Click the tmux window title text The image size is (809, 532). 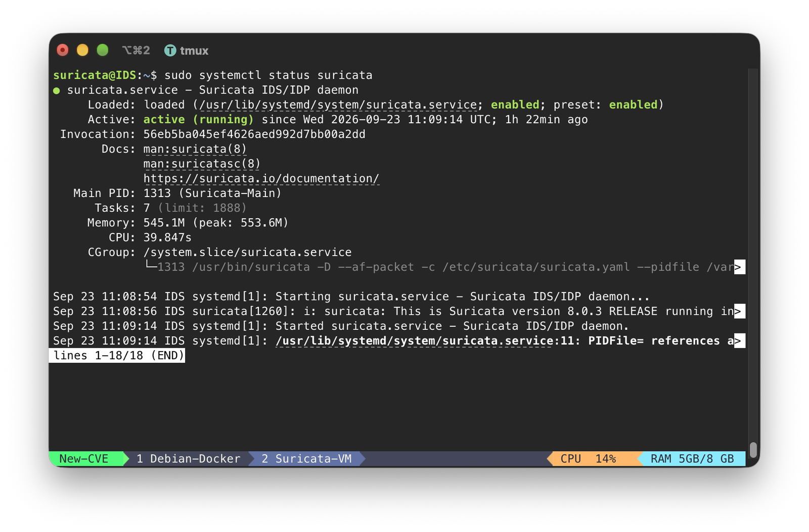(194, 51)
